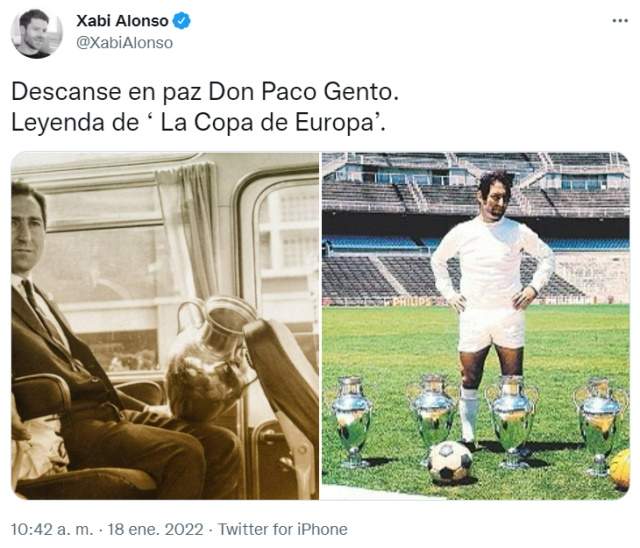Click the yellow ball at the photo's edge
The width and height of the screenshot is (640, 548).
619,468
